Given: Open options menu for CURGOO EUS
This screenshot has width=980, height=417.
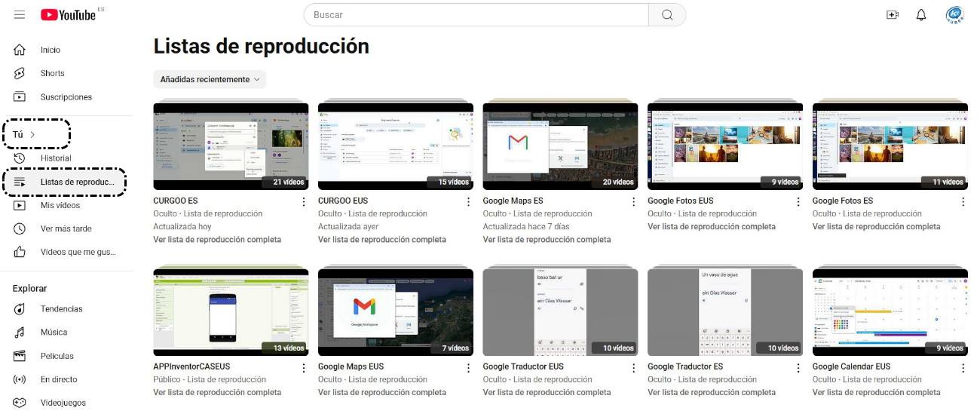Looking at the screenshot, I should (x=469, y=201).
